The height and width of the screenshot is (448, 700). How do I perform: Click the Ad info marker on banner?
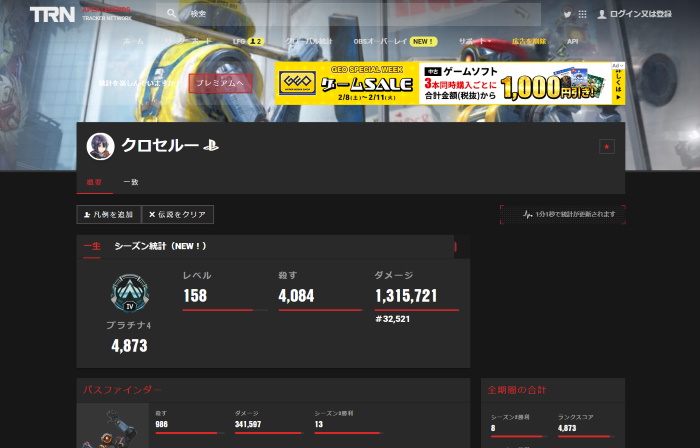618,66
